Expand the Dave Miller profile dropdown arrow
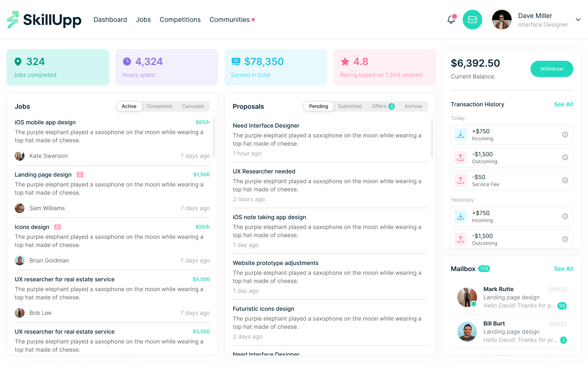The width and height of the screenshot is (588, 368). click(x=578, y=20)
